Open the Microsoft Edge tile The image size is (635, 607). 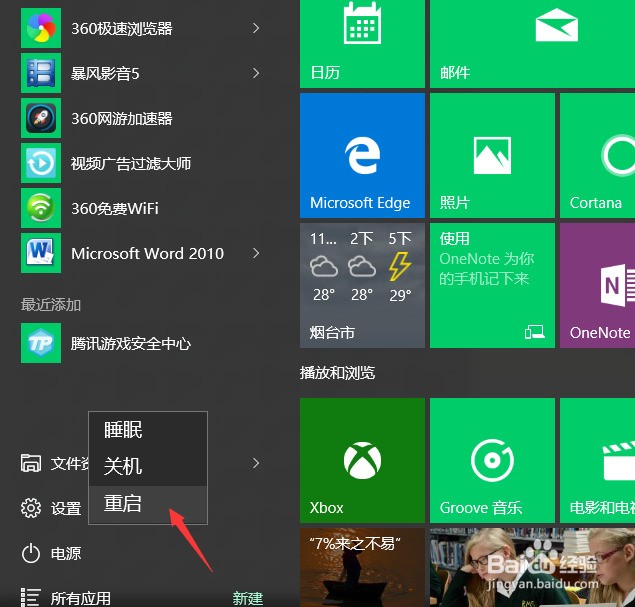click(x=362, y=155)
